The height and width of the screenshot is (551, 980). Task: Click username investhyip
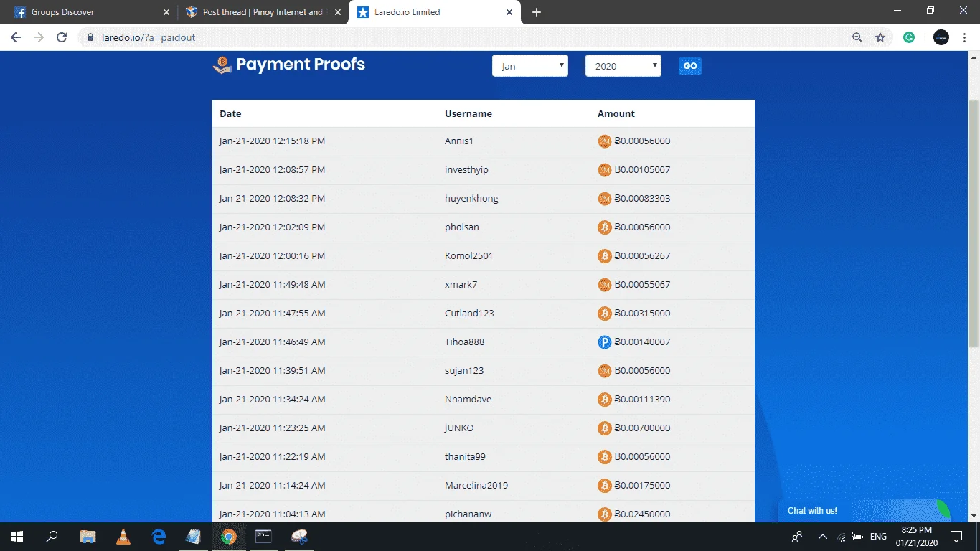coord(466,170)
